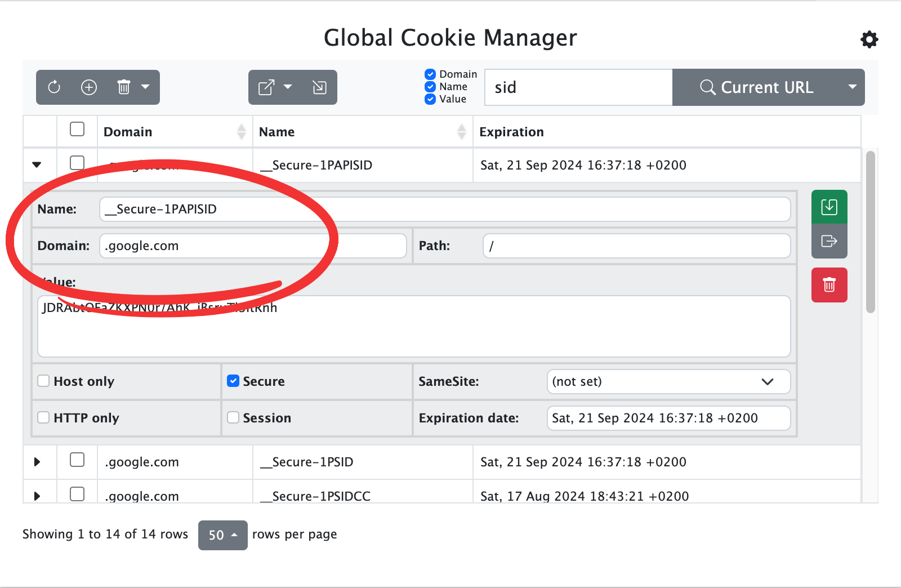Uncheck the Secure checkbox
This screenshot has width=901, height=588.
point(233,381)
